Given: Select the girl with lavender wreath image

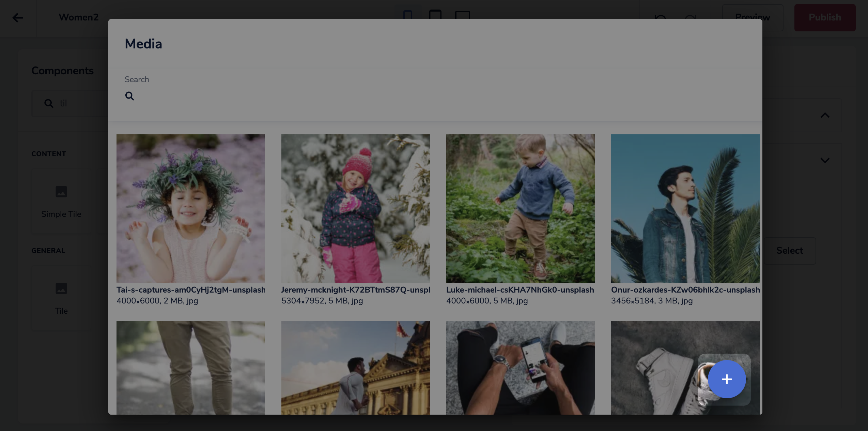Looking at the screenshot, I should (x=191, y=208).
